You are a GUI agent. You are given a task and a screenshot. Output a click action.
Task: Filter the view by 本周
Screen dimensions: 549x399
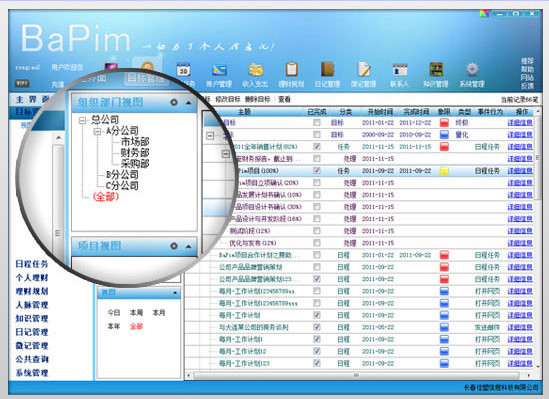coord(136,313)
